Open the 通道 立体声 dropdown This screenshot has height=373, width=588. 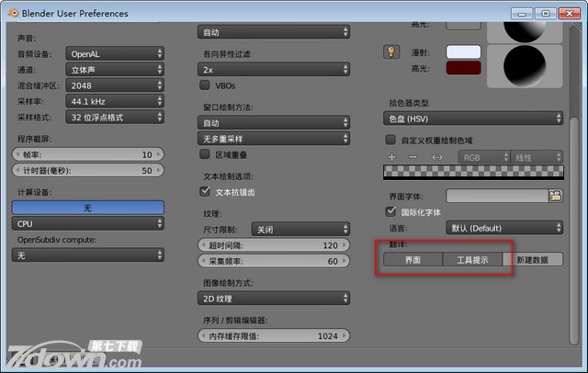(115, 69)
